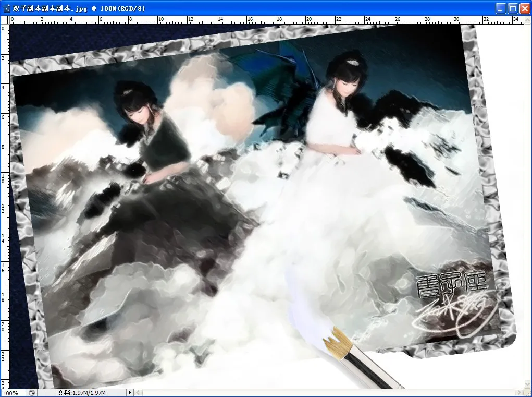The height and width of the screenshot is (397, 532).
Task: Click the vertical ruler at mark 8
Action: tap(4, 147)
